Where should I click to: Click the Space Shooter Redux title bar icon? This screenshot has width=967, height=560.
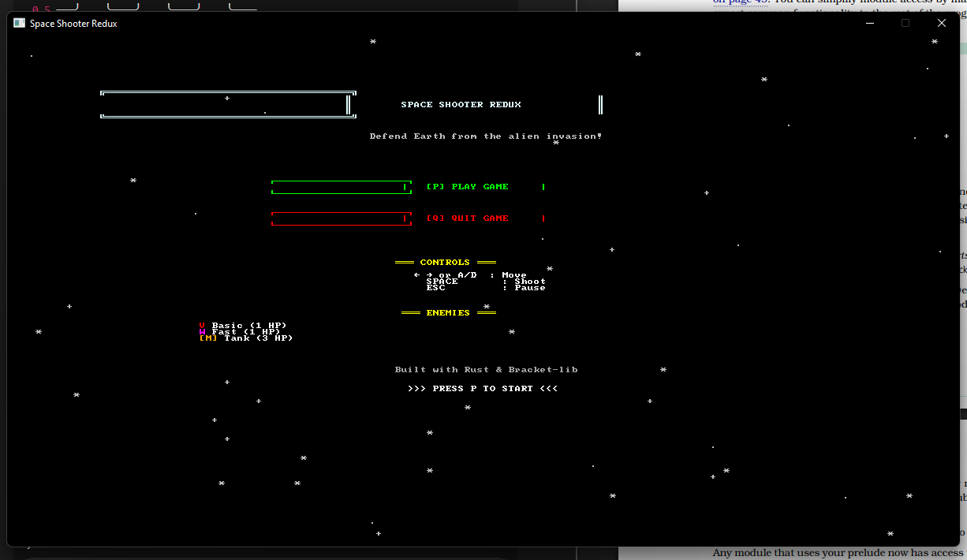[x=18, y=23]
